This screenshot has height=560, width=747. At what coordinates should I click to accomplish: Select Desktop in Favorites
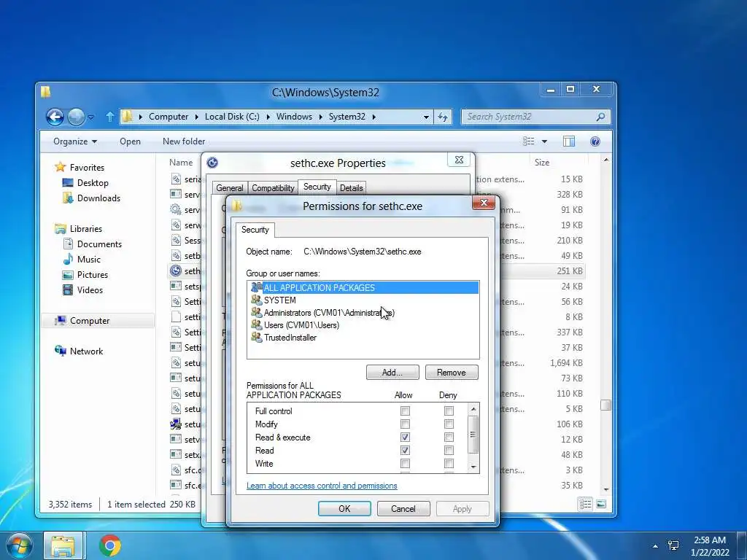(x=93, y=183)
